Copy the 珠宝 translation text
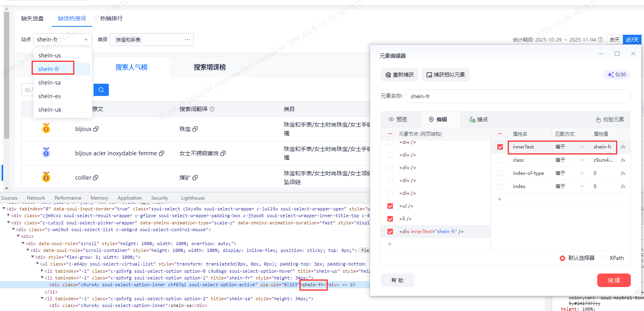The image size is (644, 311). 195,129
